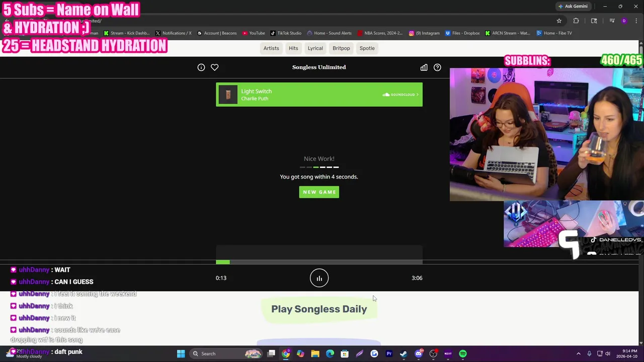Click the Charlie Puth artist name
This screenshot has width=644, height=362.
click(255, 99)
